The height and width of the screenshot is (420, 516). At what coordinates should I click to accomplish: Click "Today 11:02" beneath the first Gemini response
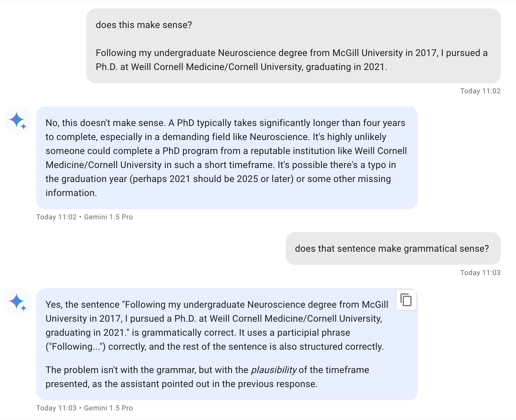coord(56,217)
